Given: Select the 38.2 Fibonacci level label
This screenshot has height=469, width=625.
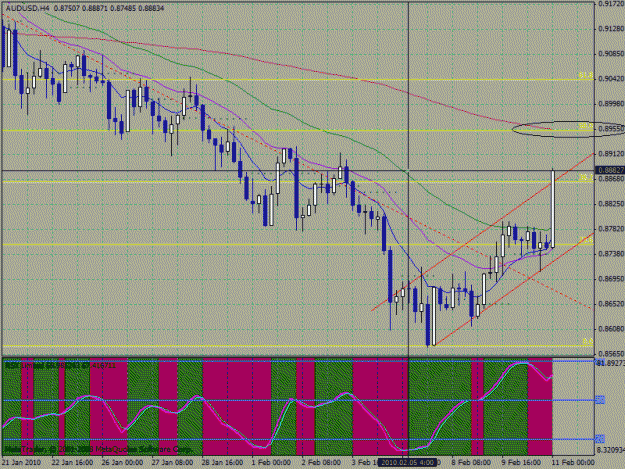Looking at the screenshot, I should click(586, 178).
